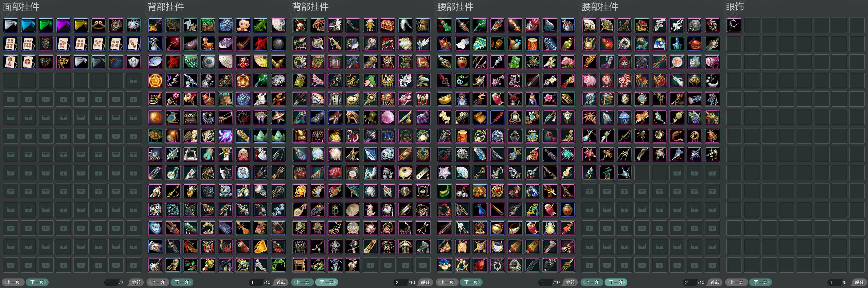Click the first locked slot in face accessories
Viewport: 868px width, 288px height.
click(x=134, y=81)
